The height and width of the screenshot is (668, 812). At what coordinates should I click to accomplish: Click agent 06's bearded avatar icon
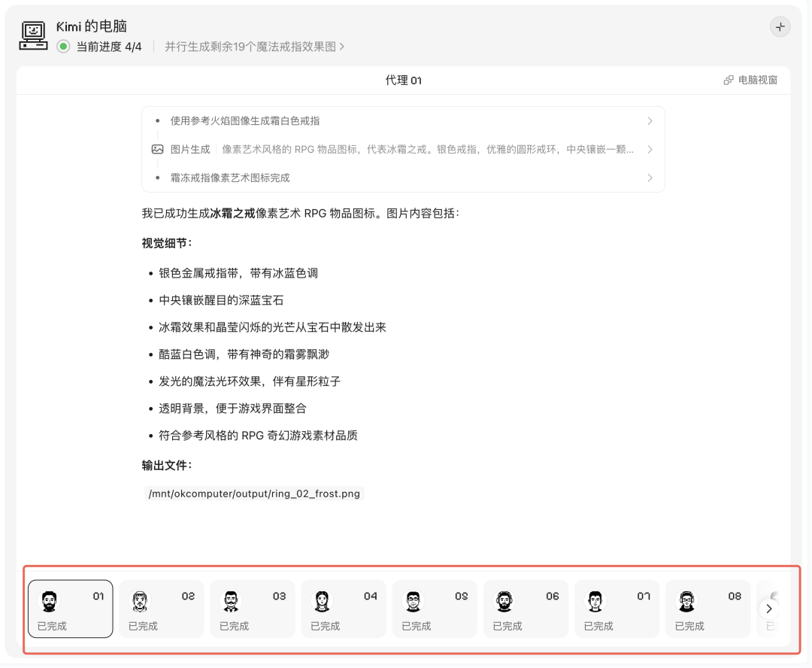click(x=505, y=601)
